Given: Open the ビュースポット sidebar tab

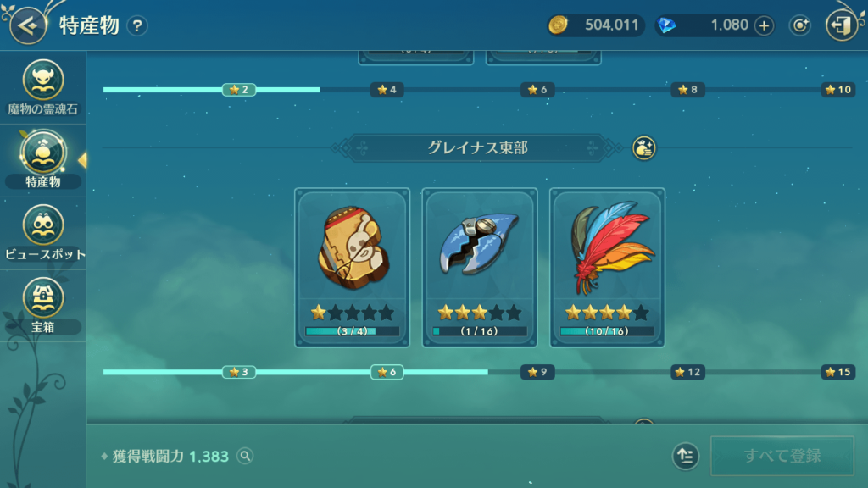Looking at the screenshot, I should click(42, 232).
